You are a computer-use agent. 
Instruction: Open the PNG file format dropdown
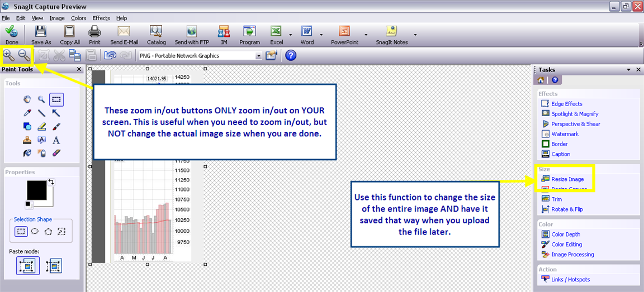258,56
